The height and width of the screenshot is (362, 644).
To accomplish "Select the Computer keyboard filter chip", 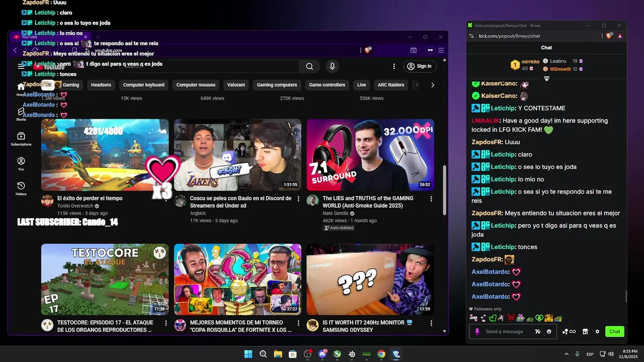I will coord(144,85).
